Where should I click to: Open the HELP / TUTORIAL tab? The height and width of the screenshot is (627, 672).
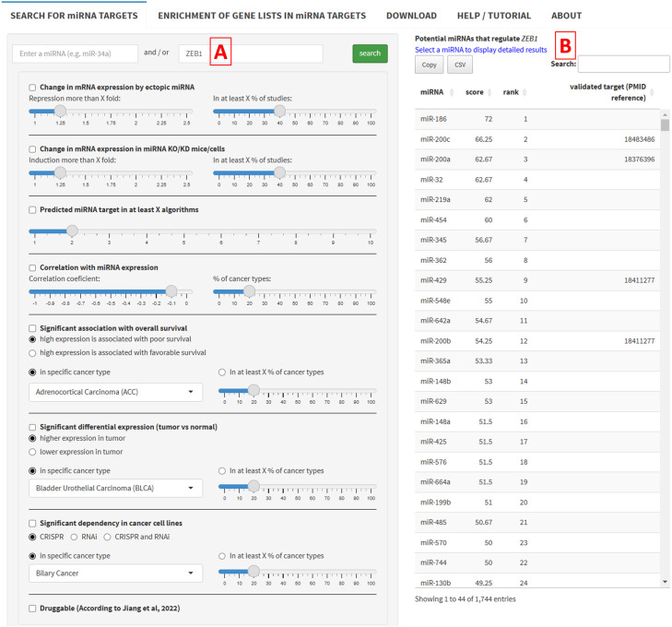[494, 16]
